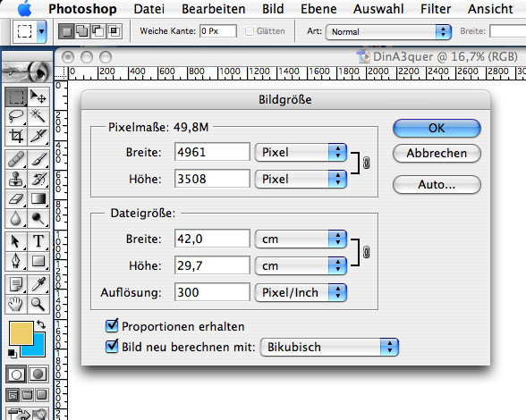Select the Pen tool
This screenshot has width=526, height=420.
click(16, 261)
